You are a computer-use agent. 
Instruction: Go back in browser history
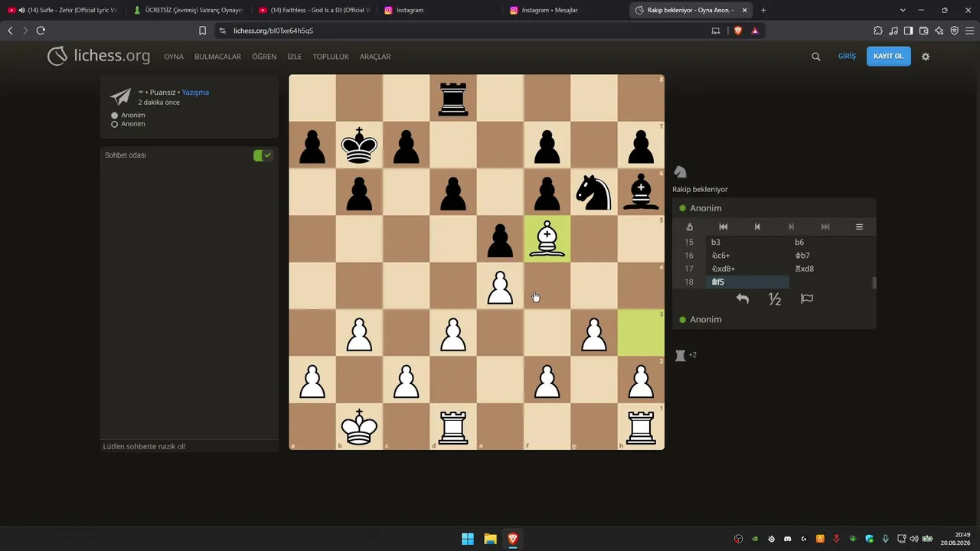point(10,31)
